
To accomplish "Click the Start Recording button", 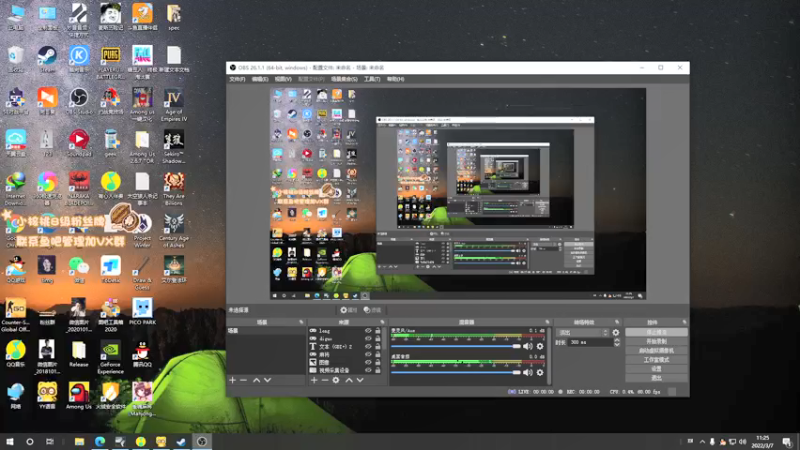I will tap(656, 341).
